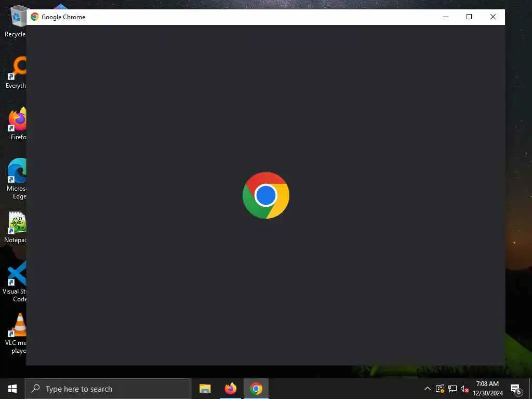This screenshot has height=399, width=532.
Task: Select the Microsoft Edge desktop shortcut
Action: point(16,179)
